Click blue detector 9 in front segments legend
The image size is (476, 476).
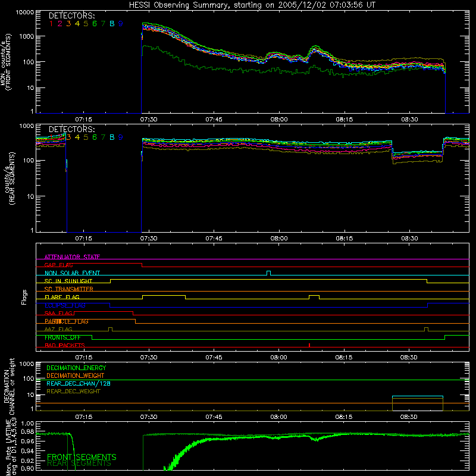coord(121,24)
